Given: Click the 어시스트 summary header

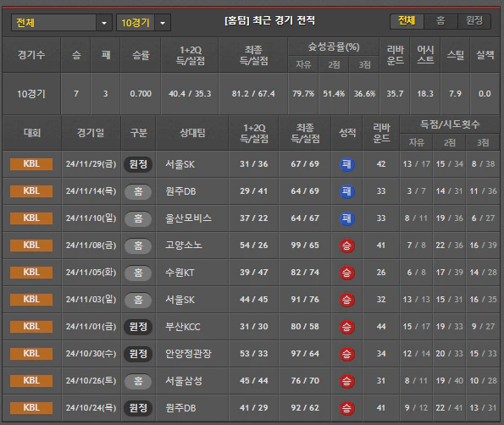Looking at the screenshot, I should 425,55.
